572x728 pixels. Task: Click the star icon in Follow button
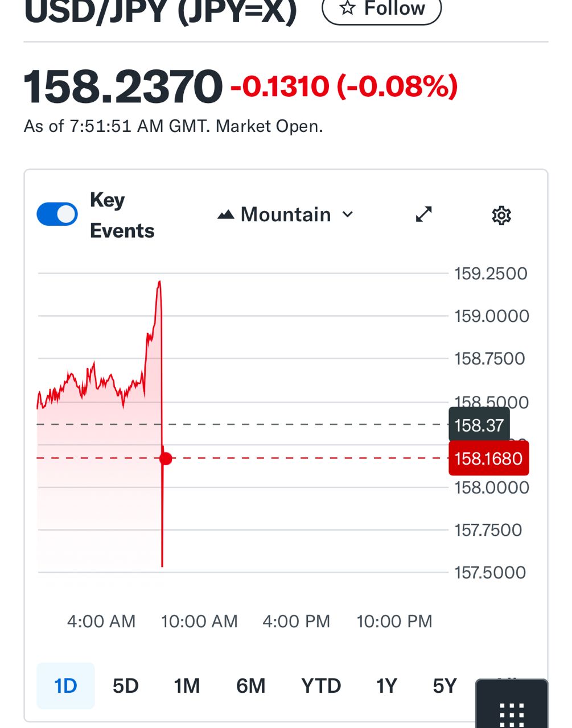tap(347, 8)
